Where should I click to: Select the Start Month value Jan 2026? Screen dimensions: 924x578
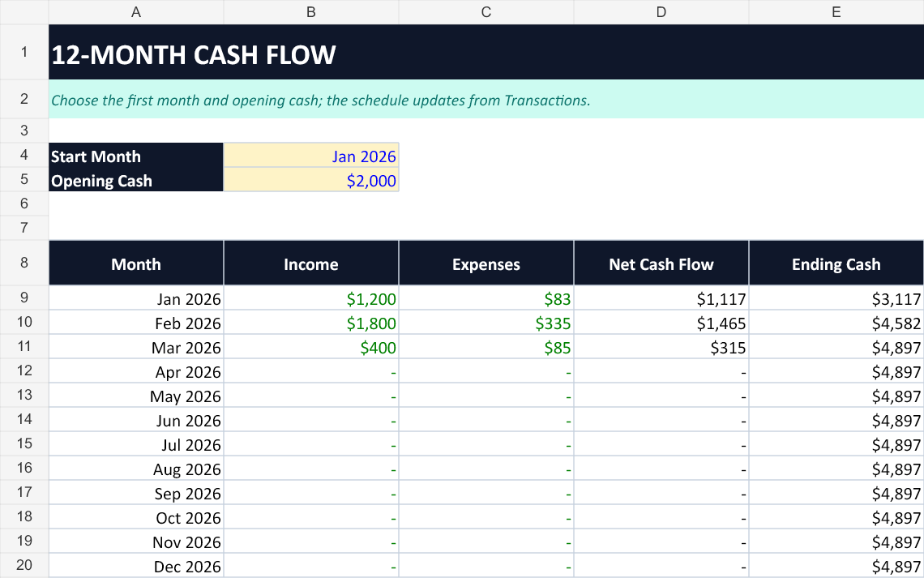point(311,155)
